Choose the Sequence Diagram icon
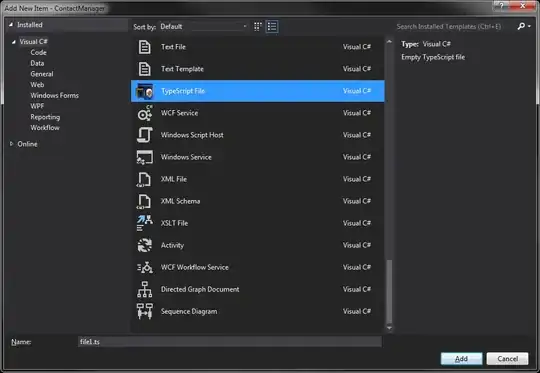 (x=145, y=311)
